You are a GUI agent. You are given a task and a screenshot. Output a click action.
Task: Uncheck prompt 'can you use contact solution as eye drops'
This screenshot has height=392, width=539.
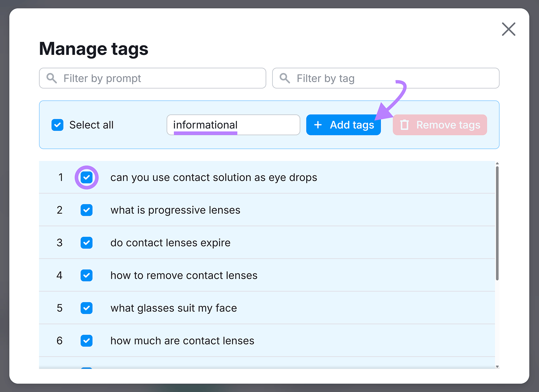(x=87, y=177)
